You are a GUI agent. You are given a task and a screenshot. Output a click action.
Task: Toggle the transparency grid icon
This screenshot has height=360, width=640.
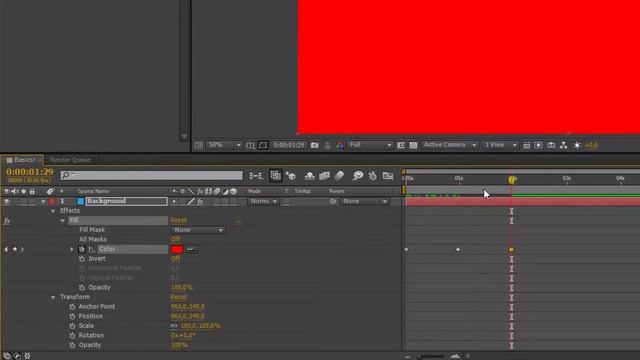(x=413, y=145)
